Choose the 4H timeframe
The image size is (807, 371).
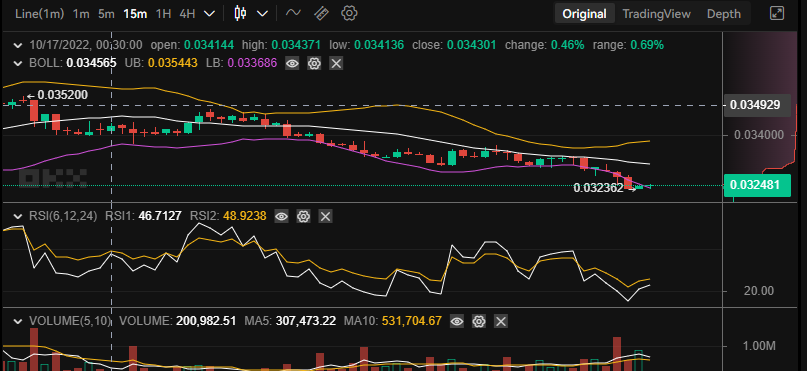pos(187,14)
